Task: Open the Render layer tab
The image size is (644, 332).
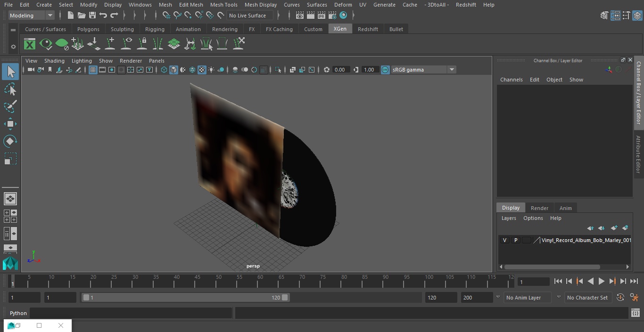Action: pyautogui.click(x=539, y=208)
